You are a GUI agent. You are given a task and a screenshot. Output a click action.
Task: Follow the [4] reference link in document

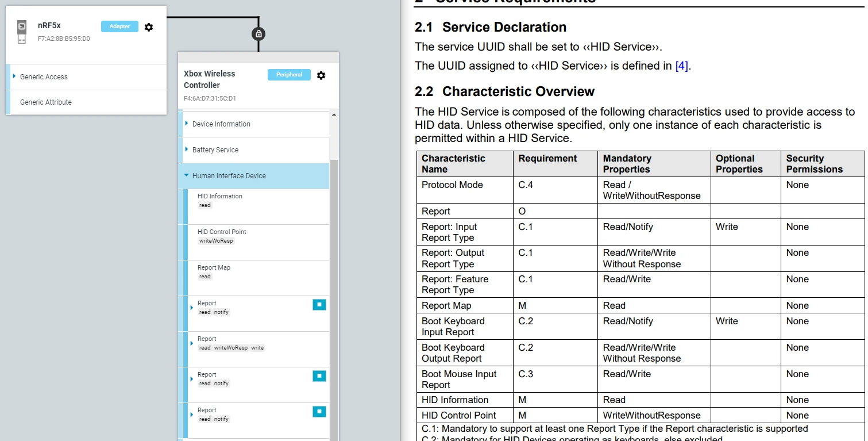[x=681, y=66]
